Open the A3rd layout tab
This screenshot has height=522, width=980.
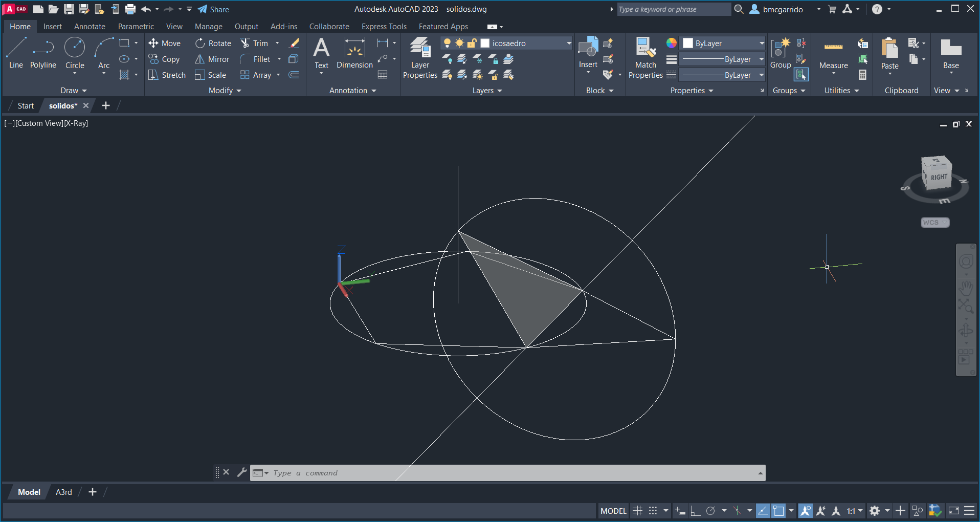[63, 492]
